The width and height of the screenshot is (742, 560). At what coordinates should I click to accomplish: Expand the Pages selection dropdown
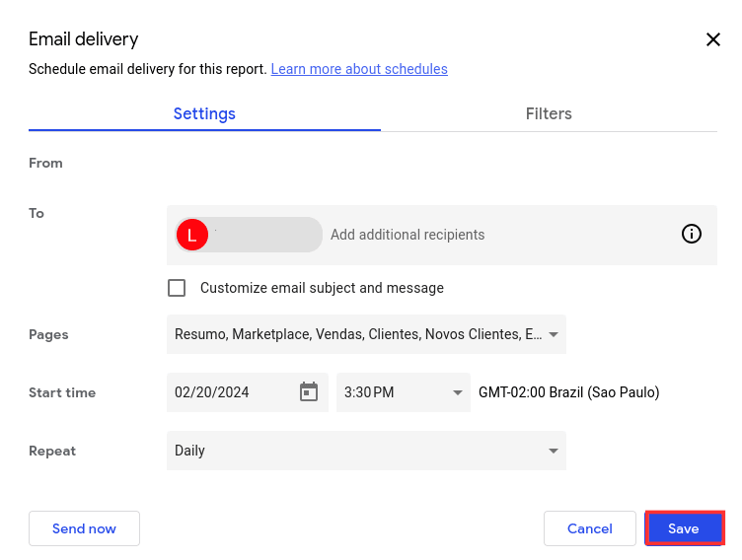[x=554, y=334]
